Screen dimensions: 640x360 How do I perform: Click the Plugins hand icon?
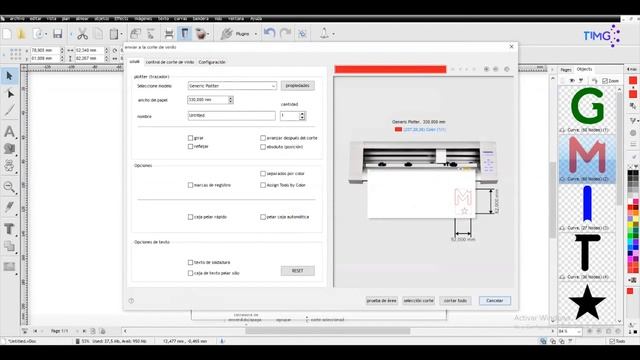point(227,34)
